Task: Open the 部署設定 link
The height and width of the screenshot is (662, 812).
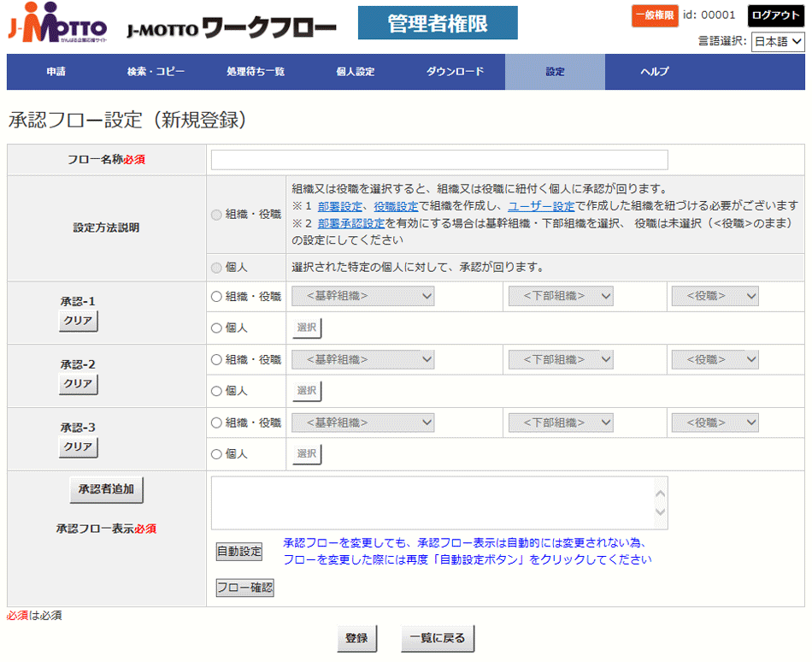Action: coord(341,206)
